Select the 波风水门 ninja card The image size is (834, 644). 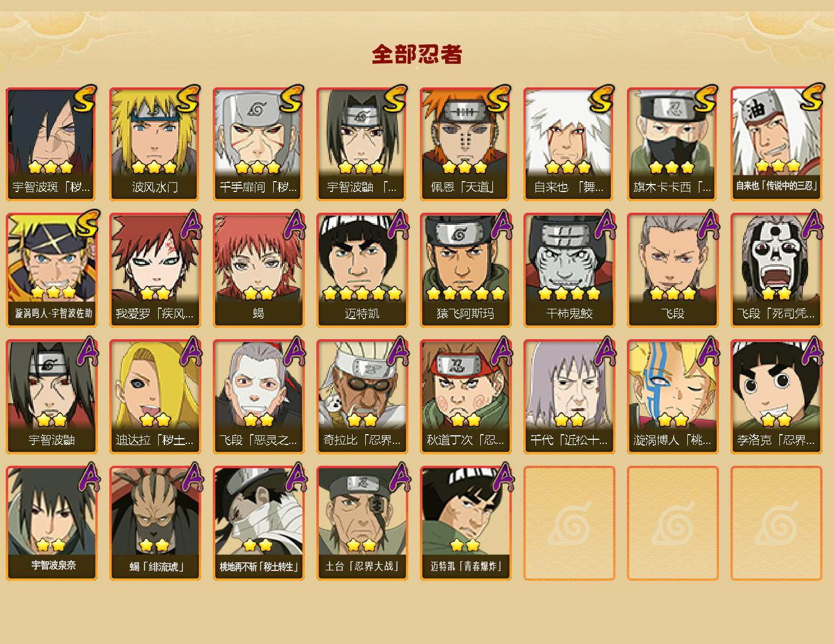pyautogui.click(x=155, y=144)
